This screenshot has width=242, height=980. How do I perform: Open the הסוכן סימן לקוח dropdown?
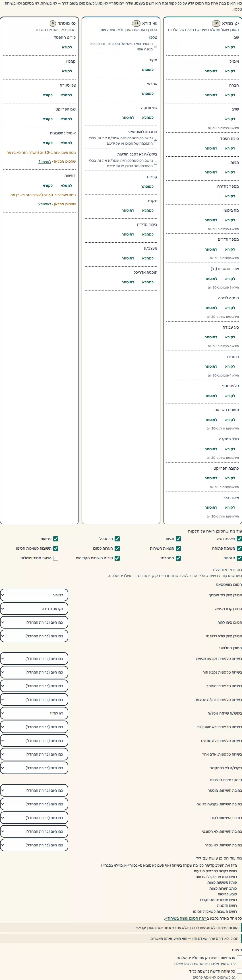pos(34,622)
